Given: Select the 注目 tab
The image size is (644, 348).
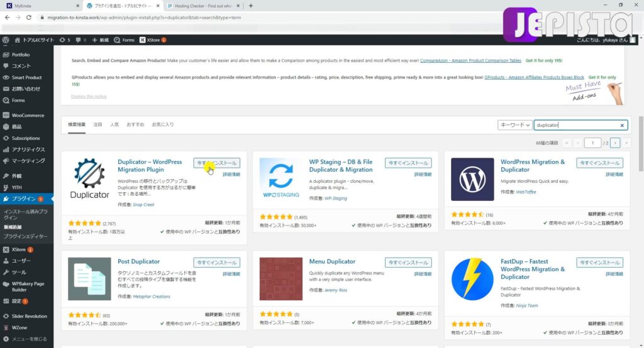Looking at the screenshot, I should [97, 124].
